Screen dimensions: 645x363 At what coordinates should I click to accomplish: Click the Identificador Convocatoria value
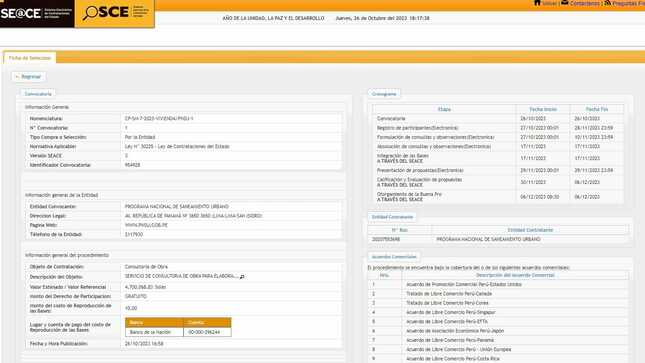(132, 165)
